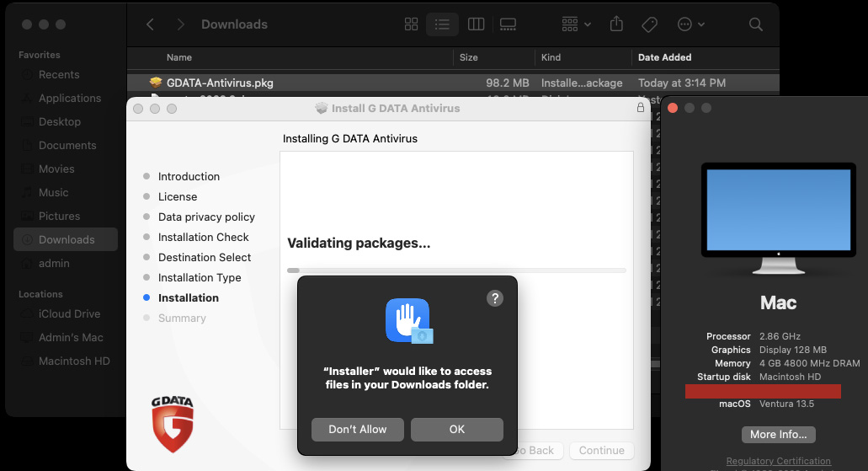This screenshot has width=868, height=471.
Task: Switch Finder to column view
Action: point(476,24)
